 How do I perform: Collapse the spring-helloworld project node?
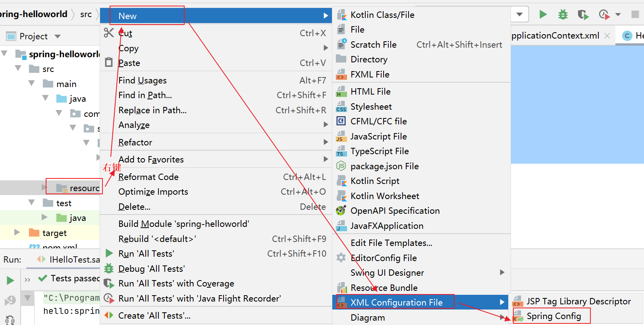tap(5, 53)
